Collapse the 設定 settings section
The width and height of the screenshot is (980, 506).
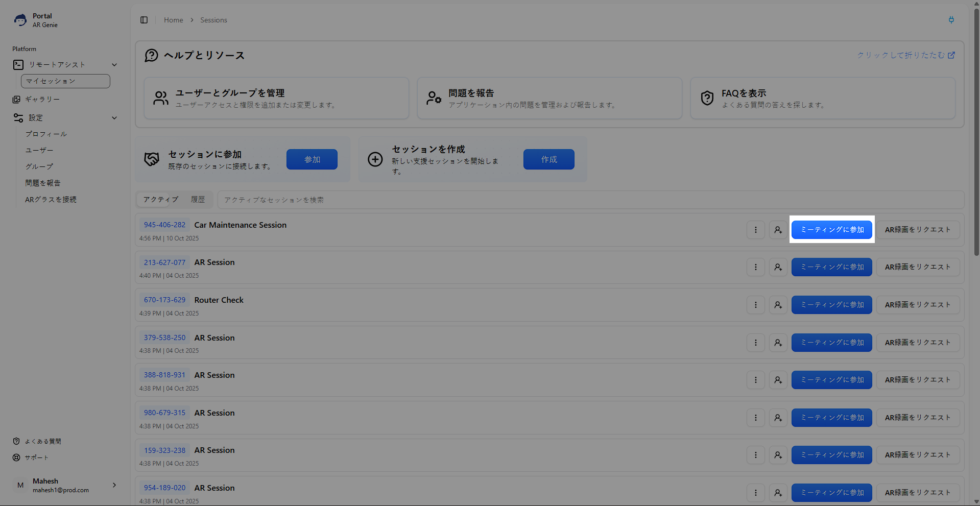pyautogui.click(x=114, y=118)
